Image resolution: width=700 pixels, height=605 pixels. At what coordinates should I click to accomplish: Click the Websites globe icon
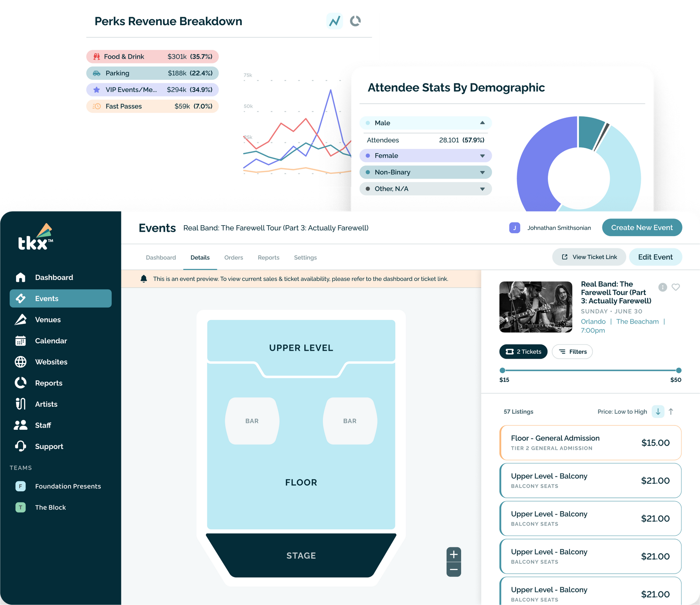pos(21,362)
